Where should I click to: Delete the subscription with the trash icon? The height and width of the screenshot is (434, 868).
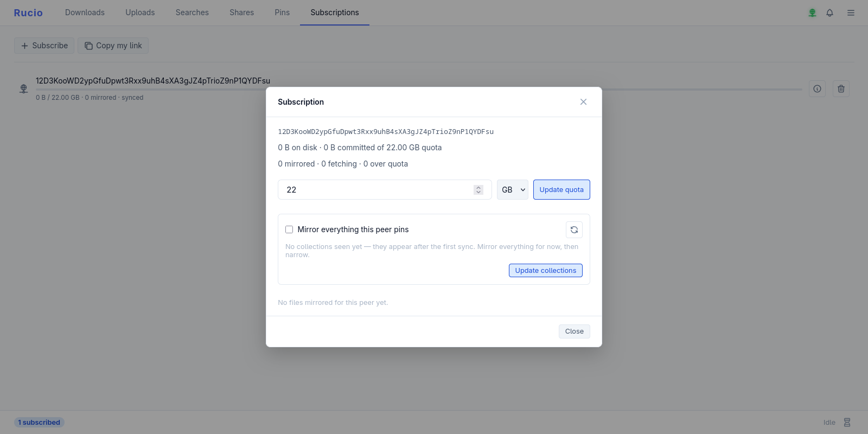click(841, 88)
